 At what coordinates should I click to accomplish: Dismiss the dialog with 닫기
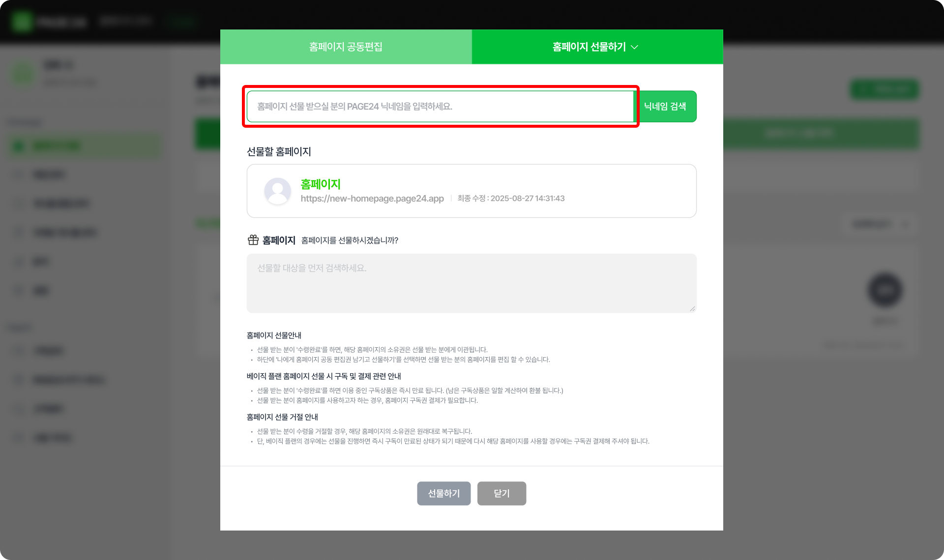(x=501, y=493)
